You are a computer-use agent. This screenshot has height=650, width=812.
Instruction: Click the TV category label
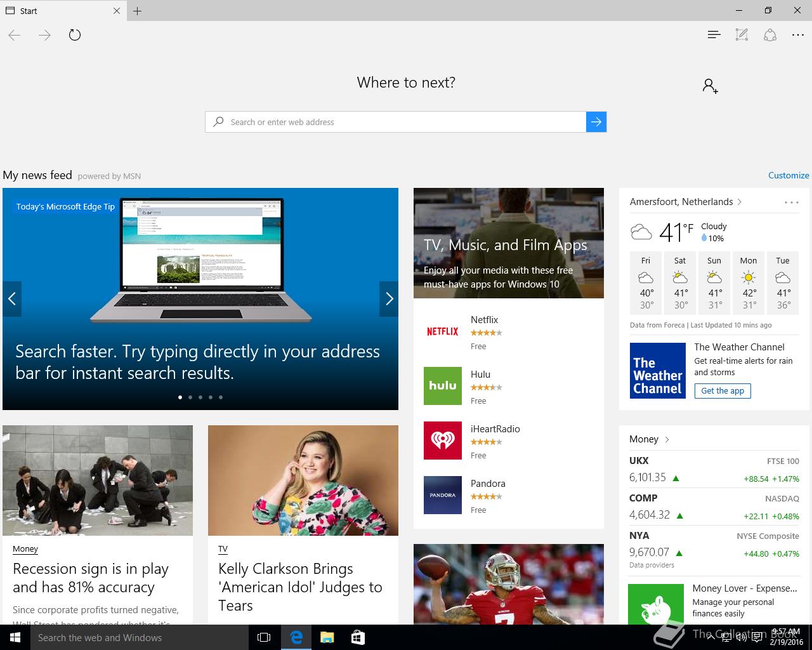coord(223,549)
